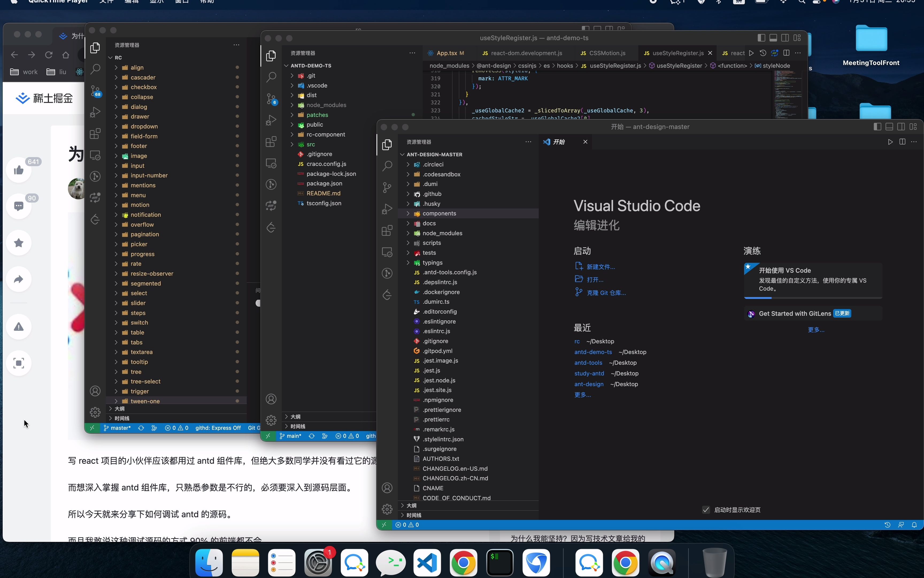Viewport: 924px width, 578px height.
Task: Open Source Control in ant-design-master window
Action: point(387,187)
